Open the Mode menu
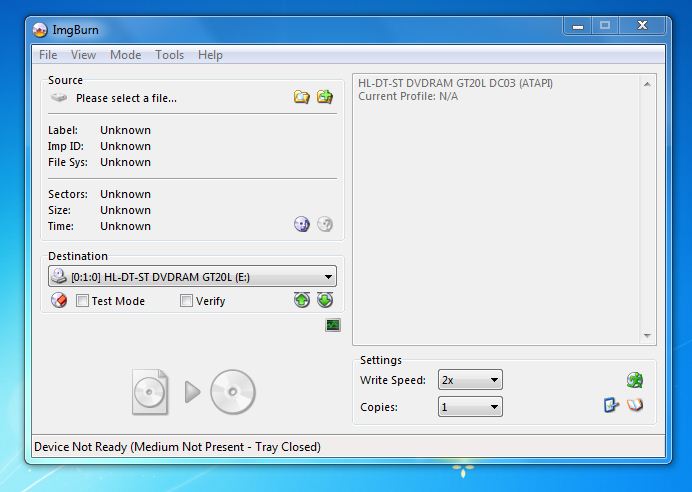 (x=125, y=55)
